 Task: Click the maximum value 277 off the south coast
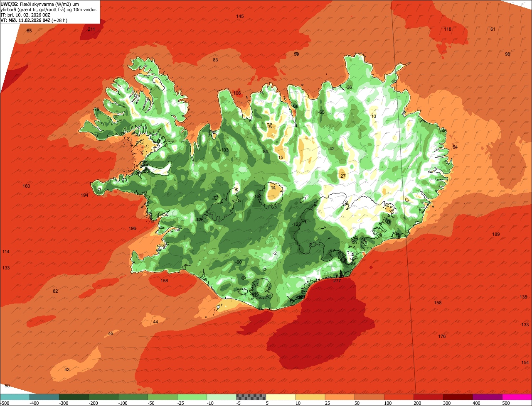pos(337,281)
